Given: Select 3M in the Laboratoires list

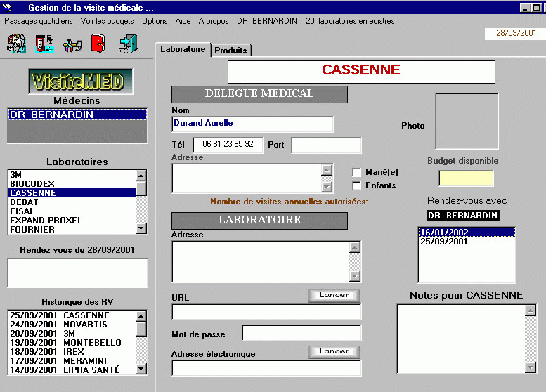Looking at the screenshot, I should coord(72,175).
